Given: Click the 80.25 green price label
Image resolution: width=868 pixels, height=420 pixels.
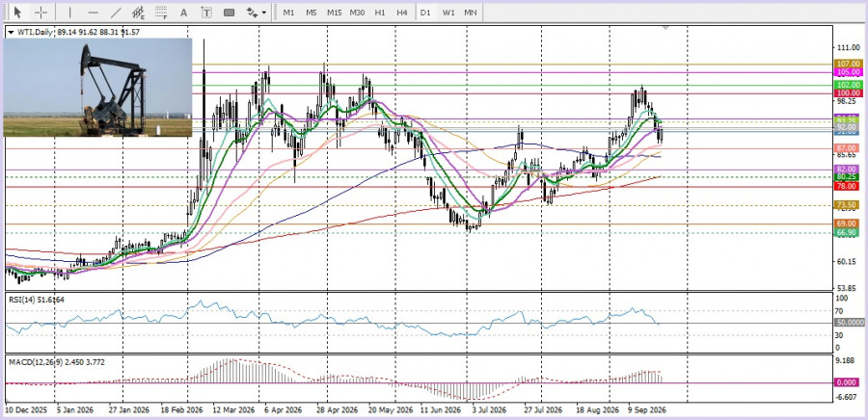Looking at the screenshot, I should click(x=849, y=177).
